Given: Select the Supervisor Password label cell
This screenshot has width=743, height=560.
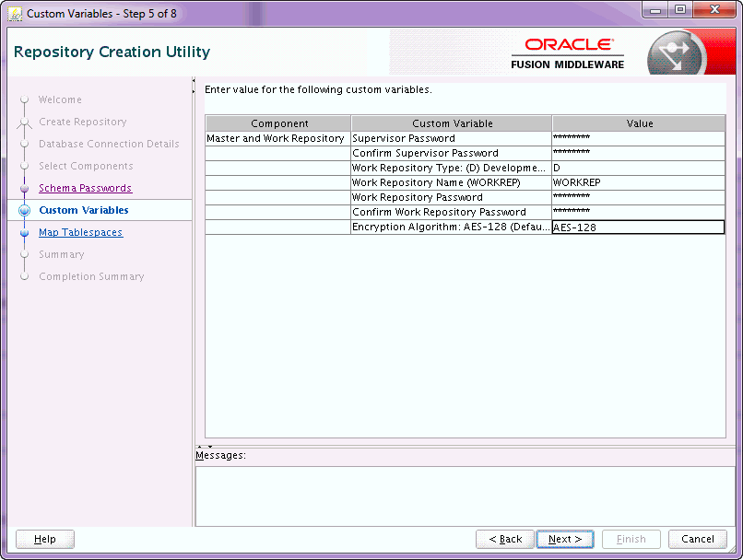Looking at the screenshot, I should (452, 138).
